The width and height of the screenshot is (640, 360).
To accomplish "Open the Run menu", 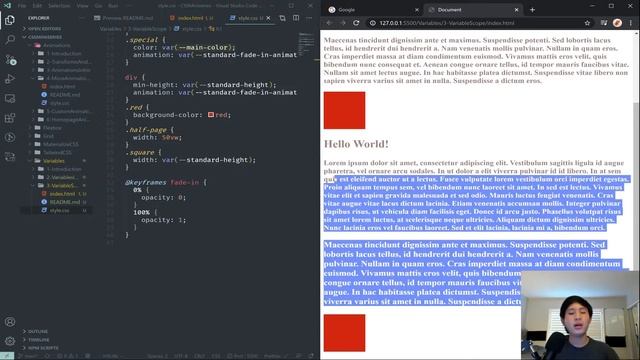I will (113, 6).
